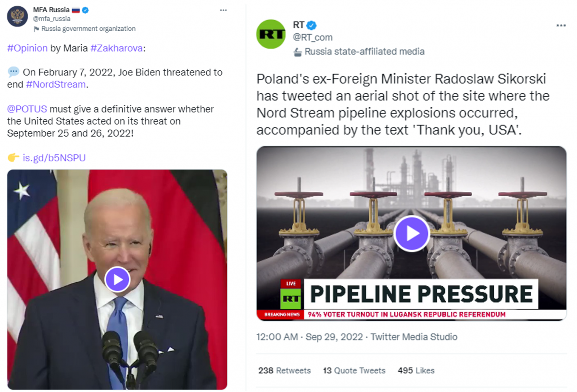This screenshot has height=392, width=577.
Task: Click the RT verified checkmark badge
Action: click(312, 25)
